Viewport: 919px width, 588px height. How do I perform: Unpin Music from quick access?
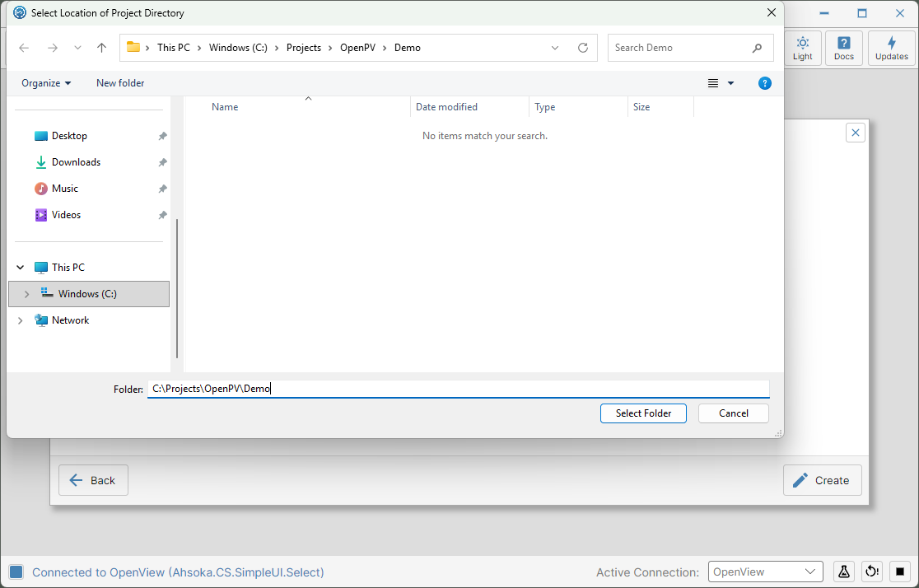pos(162,189)
